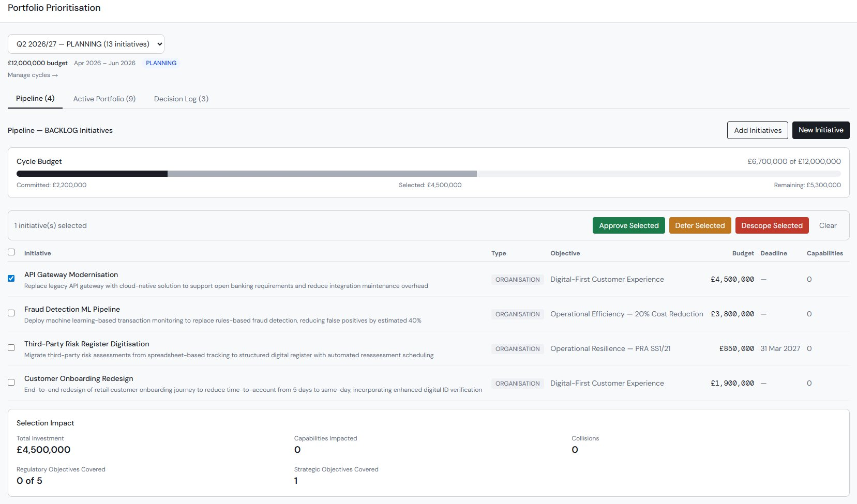Viewport: 857px width, 504px height.
Task: Check the Customer Onboarding Redesign initiative
Action: tap(11, 383)
